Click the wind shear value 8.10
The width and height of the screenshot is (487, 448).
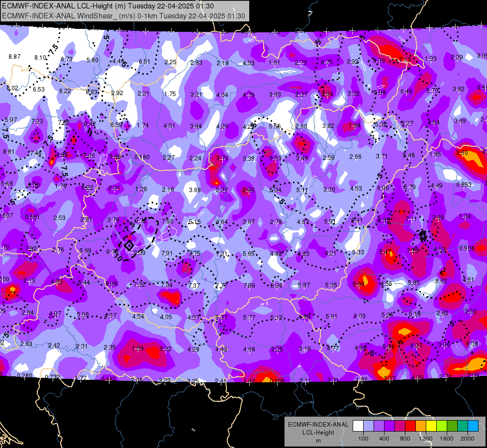click(x=40, y=58)
